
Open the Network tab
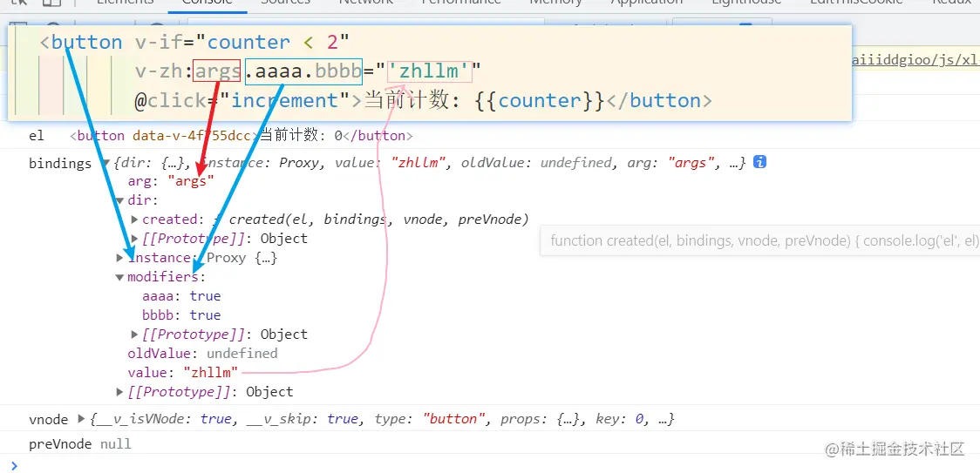(366, 2)
